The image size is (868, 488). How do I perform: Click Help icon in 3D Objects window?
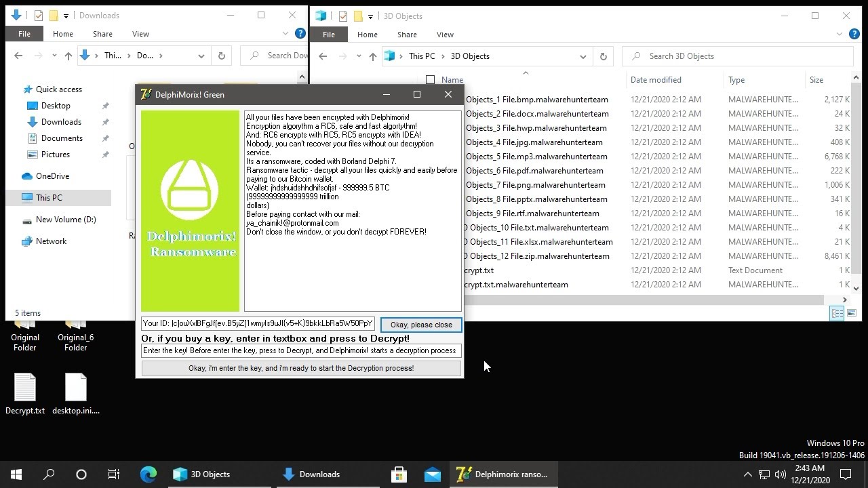[854, 34]
